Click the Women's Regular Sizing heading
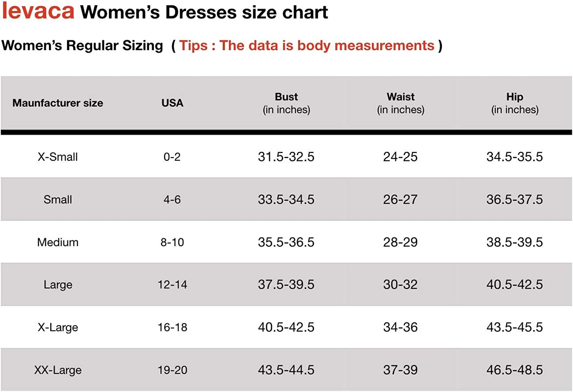The height and width of the screenshot is (392, 573). pyautogui.click(x=82, y=46)
